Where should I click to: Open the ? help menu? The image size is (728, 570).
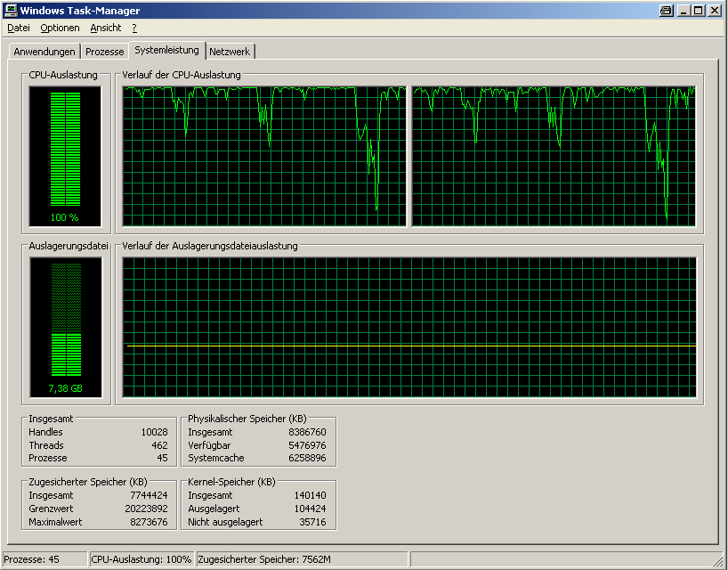point(134,28)
